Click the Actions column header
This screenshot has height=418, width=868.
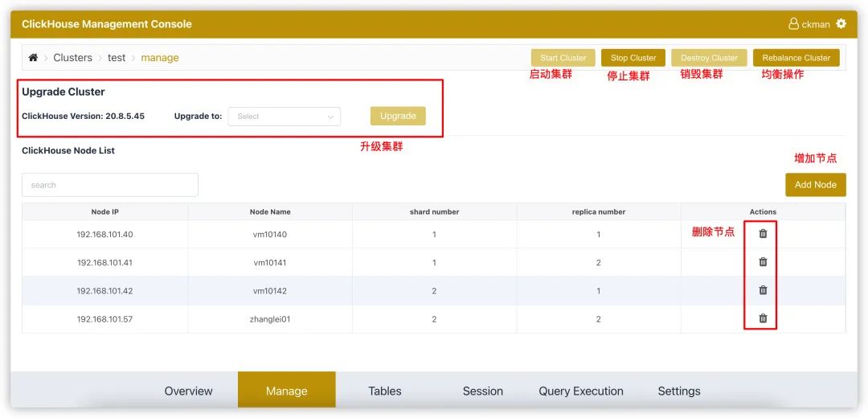click(x=763, y=212)
